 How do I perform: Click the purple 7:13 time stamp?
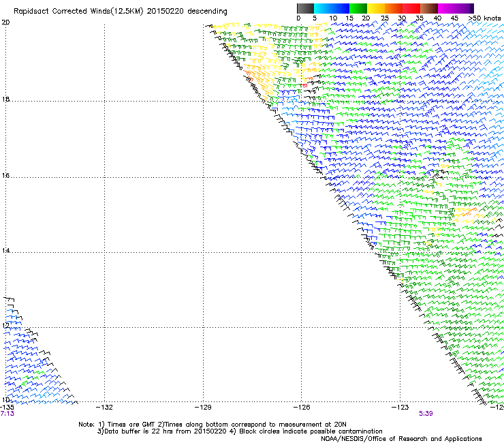(7, 414)
